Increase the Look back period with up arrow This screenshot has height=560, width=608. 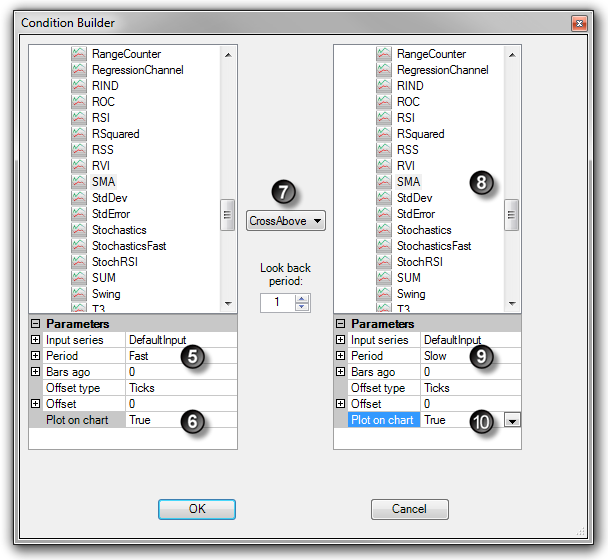[302, 298]
